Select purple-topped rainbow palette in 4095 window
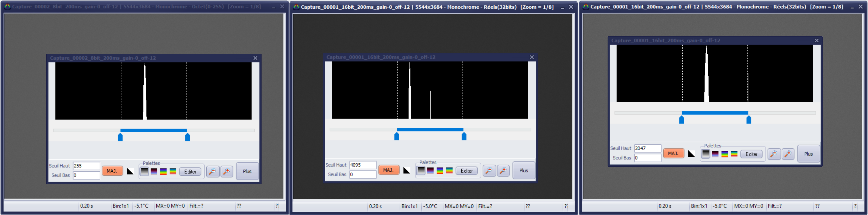 (x=440, y=171)
